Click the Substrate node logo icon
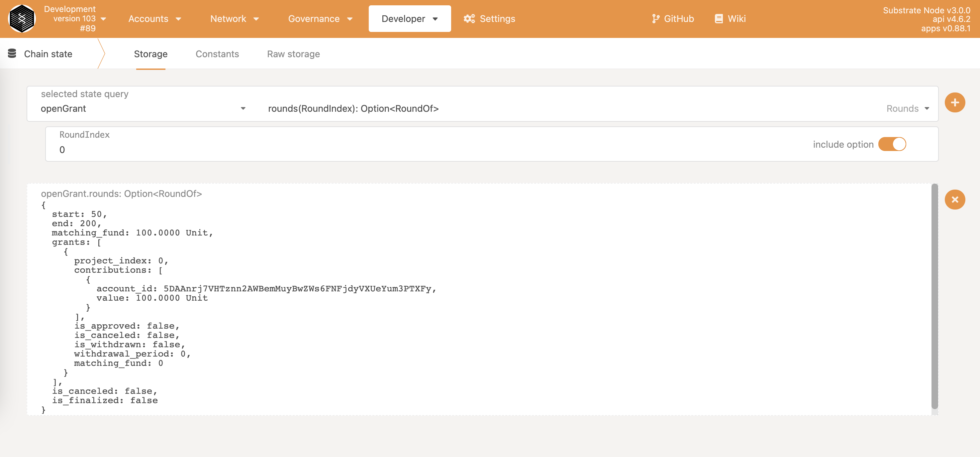The image size is (980, 457). pos(22,19)
